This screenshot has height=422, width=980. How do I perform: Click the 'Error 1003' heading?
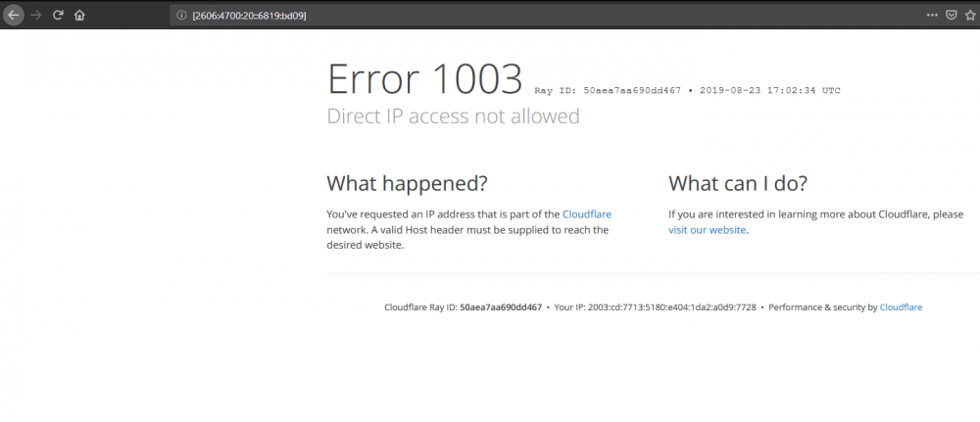(x=424, y=79)
